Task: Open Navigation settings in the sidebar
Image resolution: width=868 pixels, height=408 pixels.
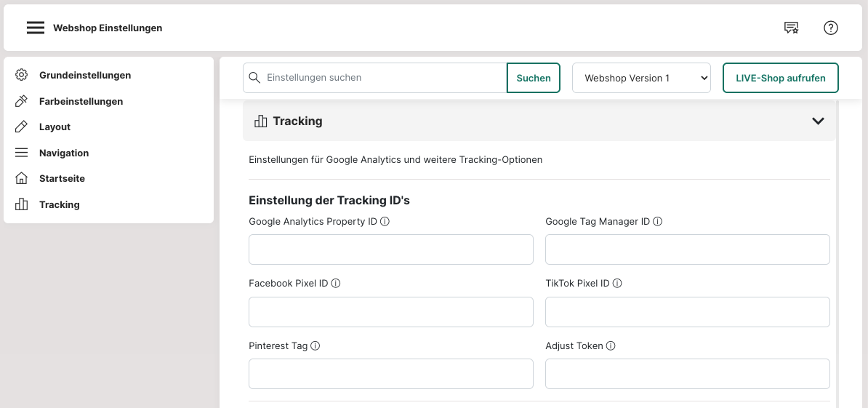Action: [x=64, y=153]
